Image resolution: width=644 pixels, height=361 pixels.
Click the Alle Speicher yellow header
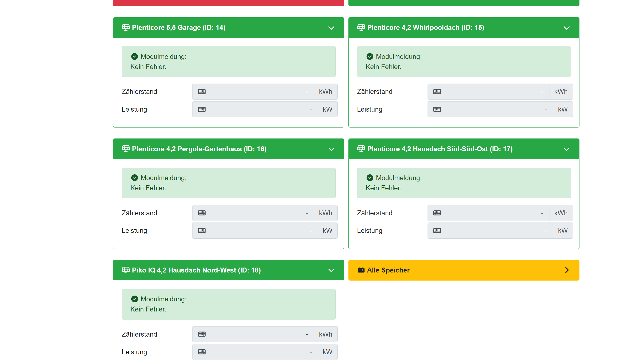click(x=463, y=270)
